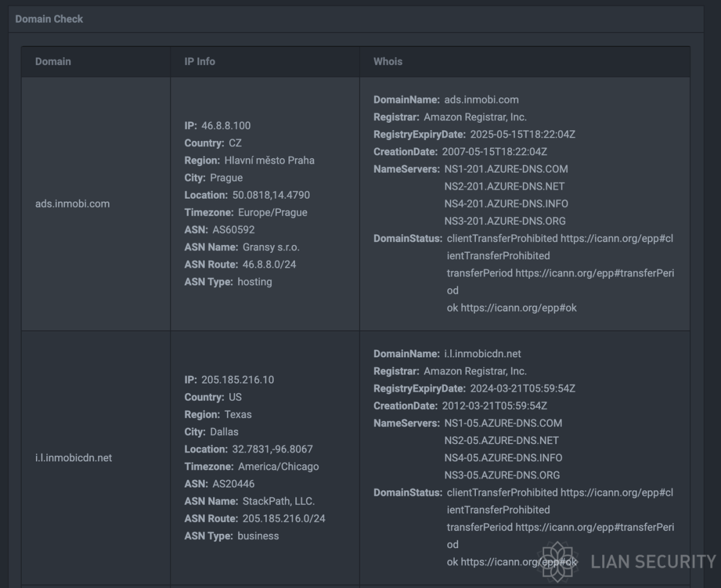Click the Country value US
The width and height of the screenshot is (721, 588).
[235, 397]
